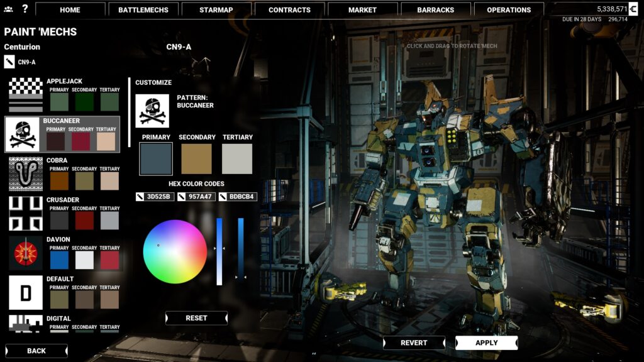
Task: Click the pattern list scrollbar
Action: (130, 112)
